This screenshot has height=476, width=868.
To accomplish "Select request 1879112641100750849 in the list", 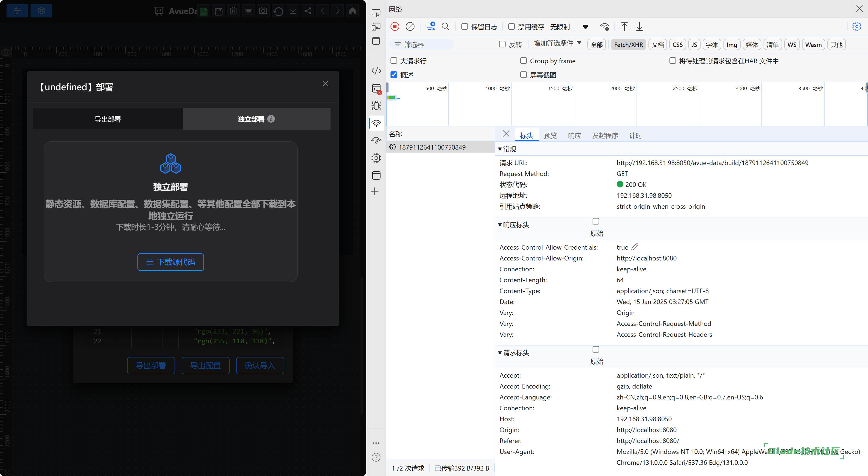I will click(440, 147).
